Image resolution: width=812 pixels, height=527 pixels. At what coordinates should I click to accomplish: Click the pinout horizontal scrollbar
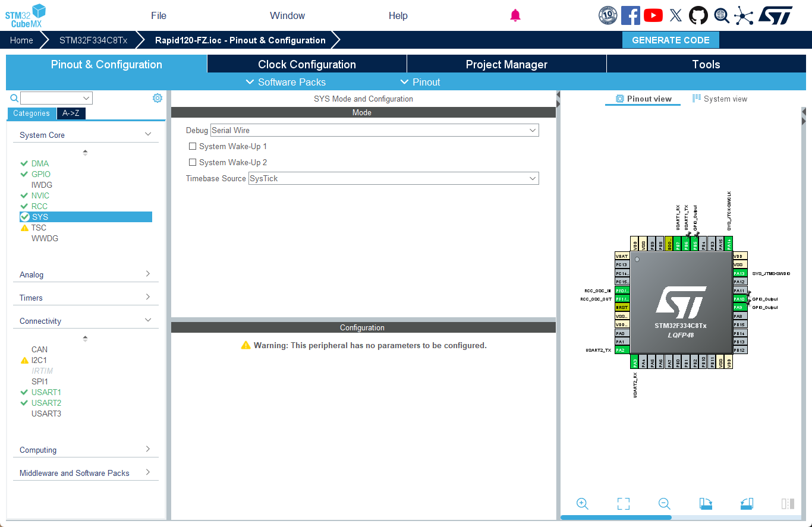pyautogui.click(x=616, y=517)
